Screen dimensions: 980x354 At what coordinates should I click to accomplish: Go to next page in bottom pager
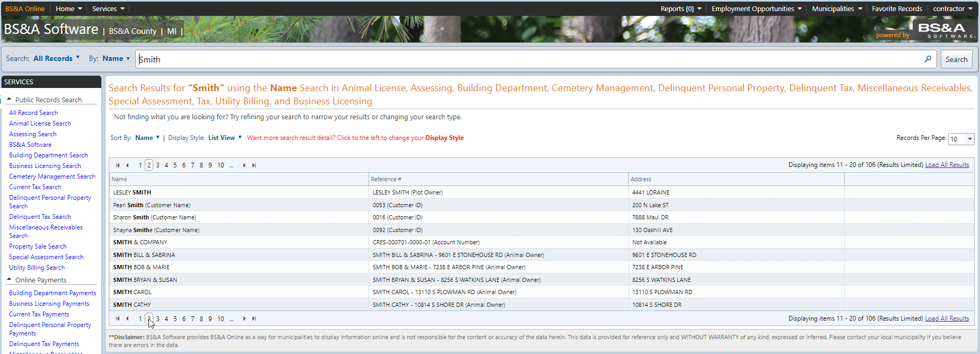click(244, 318)
